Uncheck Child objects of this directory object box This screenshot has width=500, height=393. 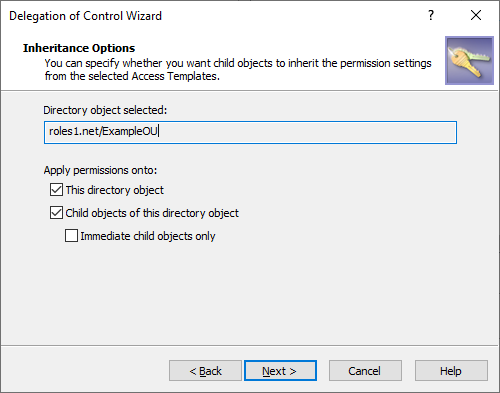tap(56, 213)
